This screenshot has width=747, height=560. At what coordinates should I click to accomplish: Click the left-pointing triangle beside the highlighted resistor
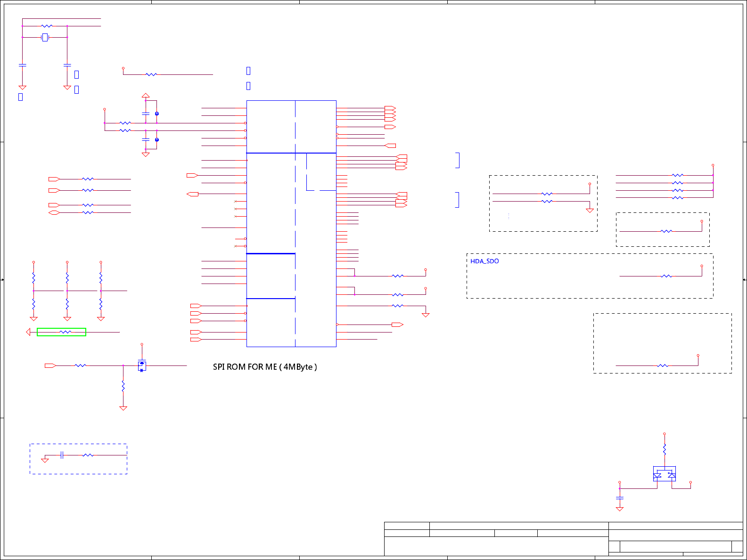[28, 332]
